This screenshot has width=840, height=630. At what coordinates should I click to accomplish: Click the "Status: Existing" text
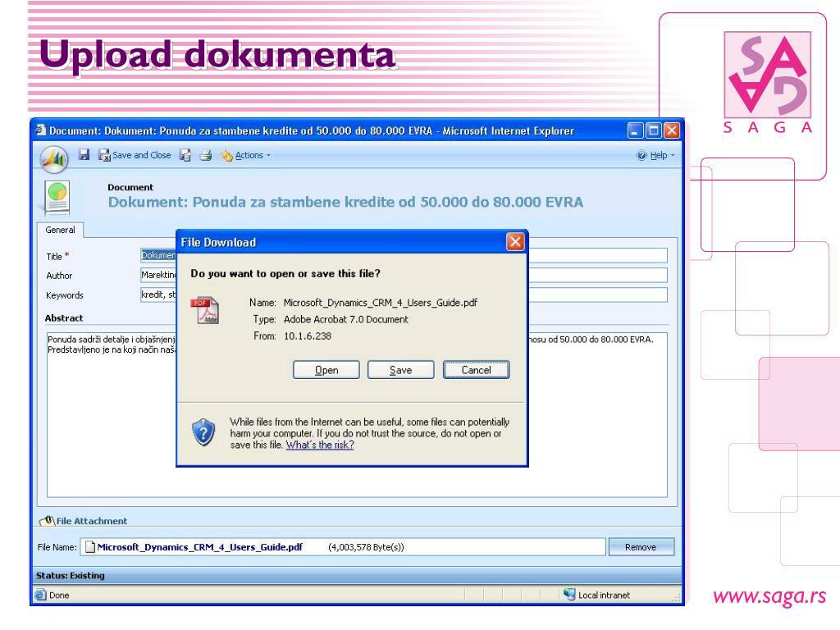[71, 575]
